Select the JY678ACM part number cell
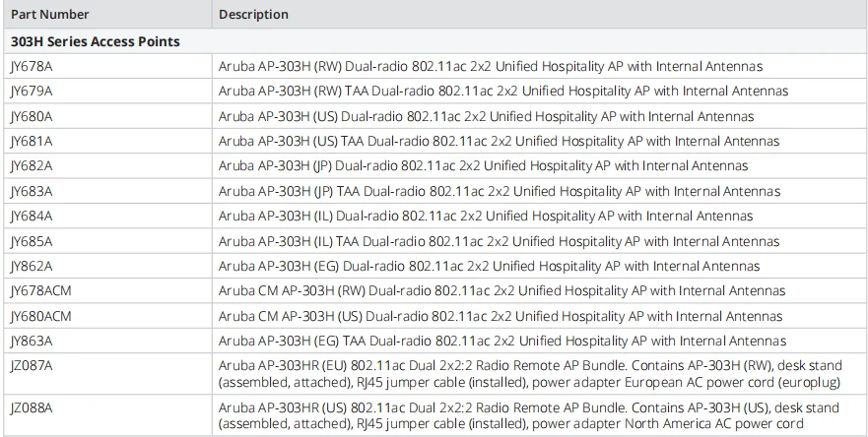868x437 pixels. 40,291
